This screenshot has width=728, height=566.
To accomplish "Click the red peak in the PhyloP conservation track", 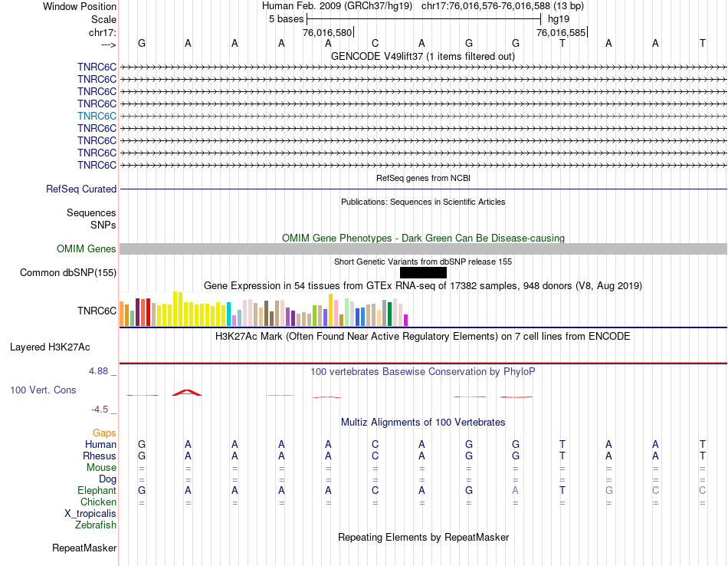I will tap(187, 393).
